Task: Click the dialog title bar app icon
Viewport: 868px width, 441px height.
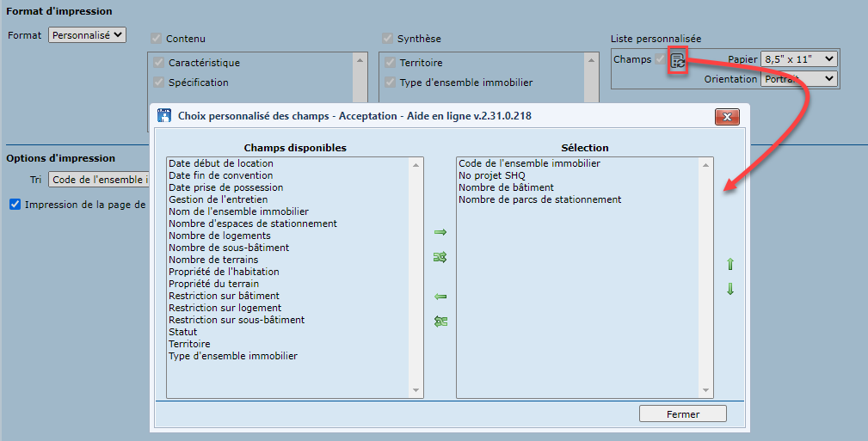Action: (x=163, y=117)
